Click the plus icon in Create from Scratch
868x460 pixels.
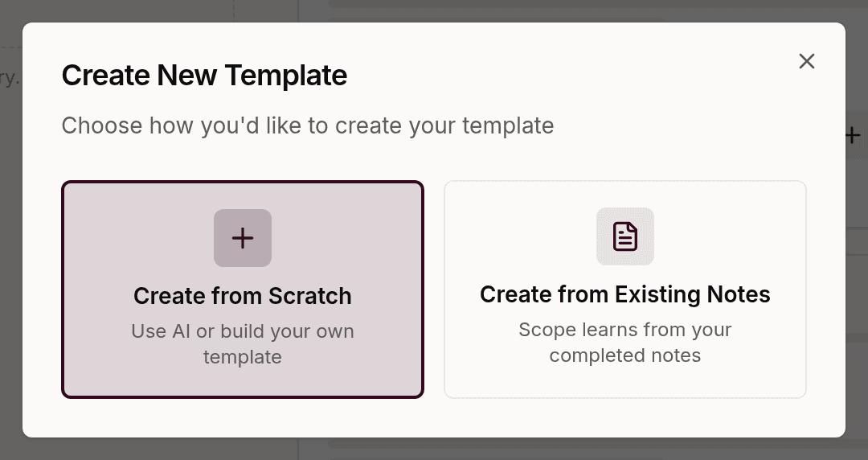click(243, 238)
